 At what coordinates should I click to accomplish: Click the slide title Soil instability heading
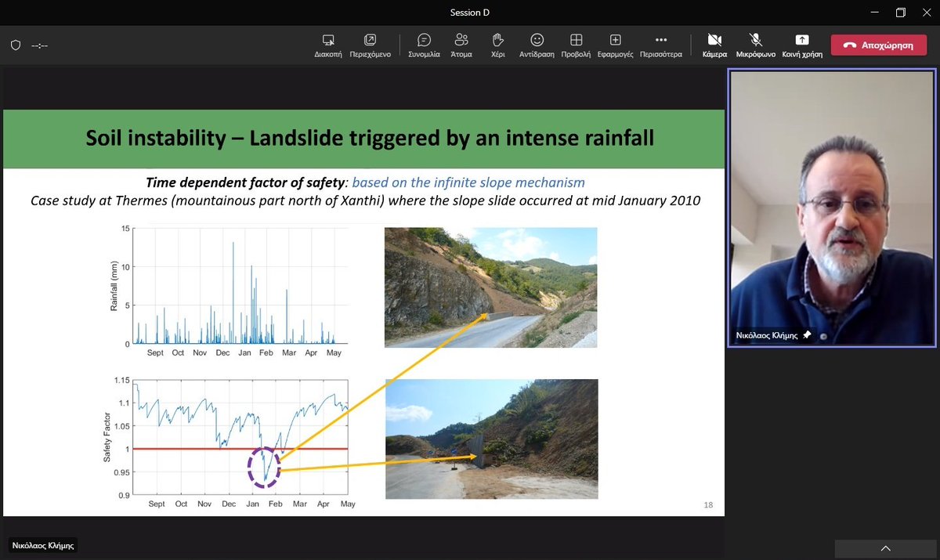370,139
